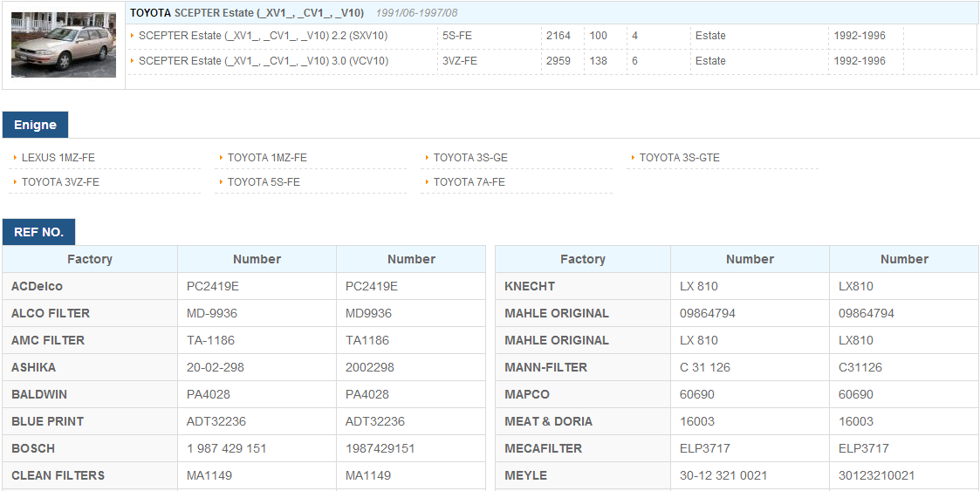Click orange arrow beside LEXUS 1MZ-FE
The width and height of the screenshot is (980, 491).
15,158
